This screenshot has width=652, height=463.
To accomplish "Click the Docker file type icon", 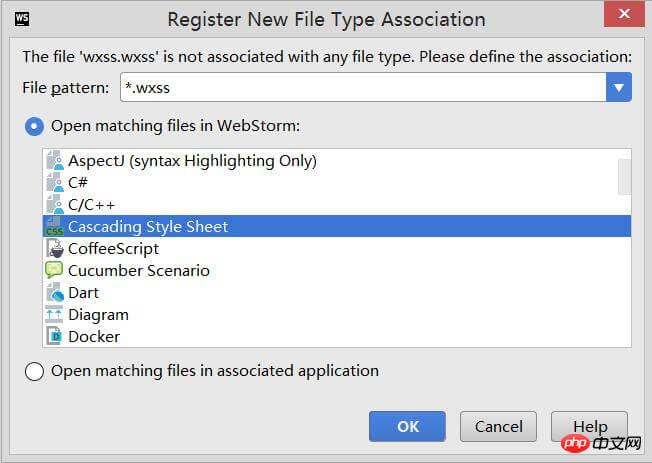I will coord(54,337).
